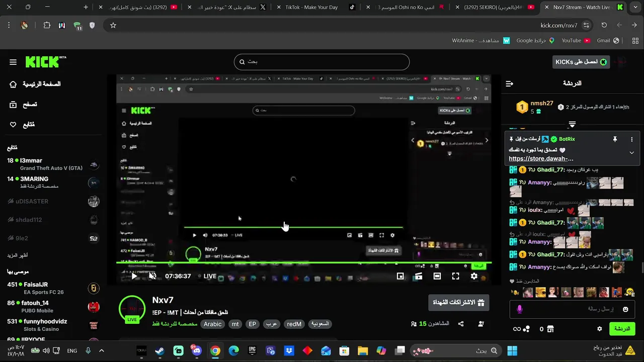Image resolution: width=644 pixels, height=362 pixels.
Task: Open WitAnime bookmark
Action: (x=480, y=40)
